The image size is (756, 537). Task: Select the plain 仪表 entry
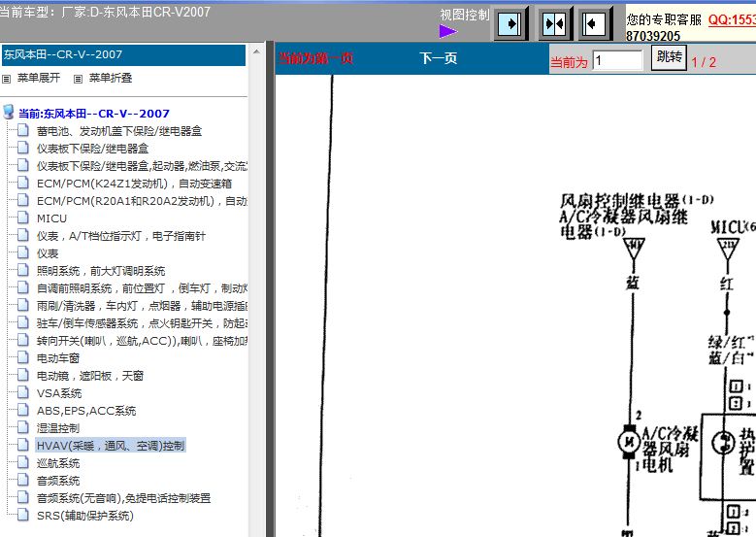coord(48,253)
